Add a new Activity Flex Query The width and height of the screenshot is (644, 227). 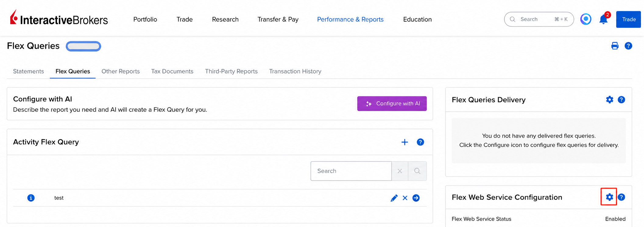point(405,142)
